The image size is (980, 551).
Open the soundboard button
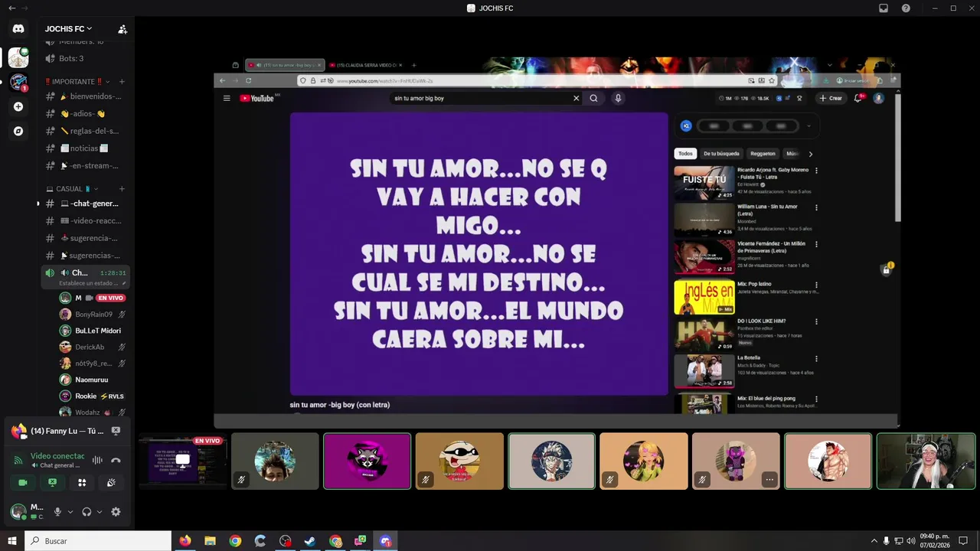(111, 482)
